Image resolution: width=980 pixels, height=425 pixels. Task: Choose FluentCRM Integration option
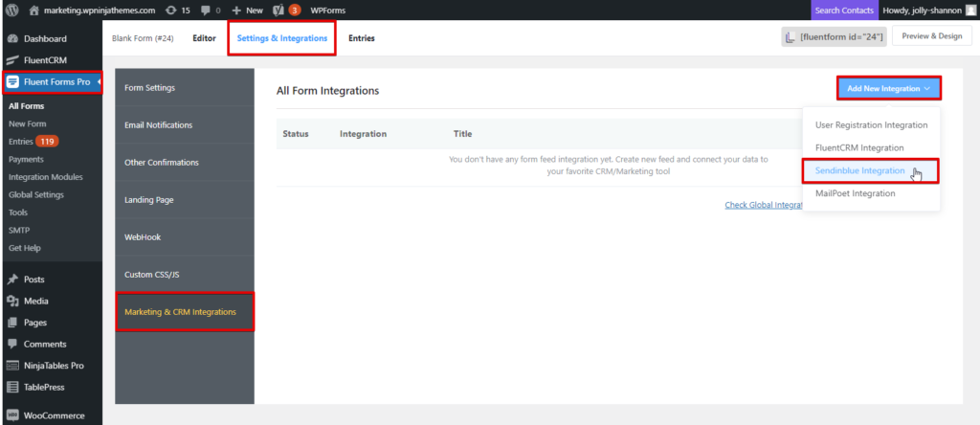[x=871, y=148]
